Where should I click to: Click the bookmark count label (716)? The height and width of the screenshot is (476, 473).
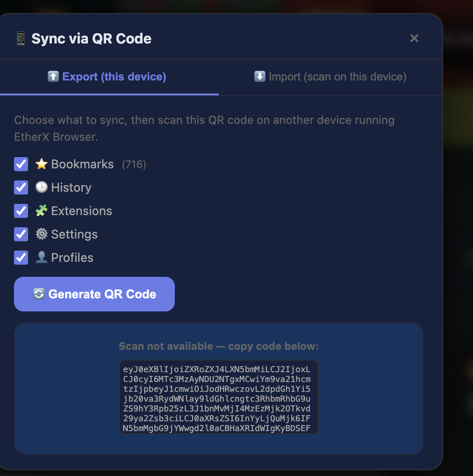[133, 164]
